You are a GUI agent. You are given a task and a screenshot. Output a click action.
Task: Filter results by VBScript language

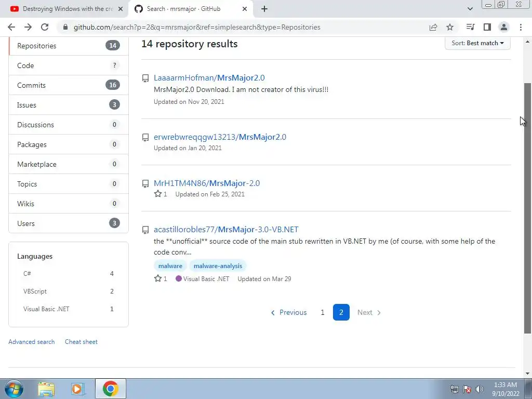click(69, 291)
